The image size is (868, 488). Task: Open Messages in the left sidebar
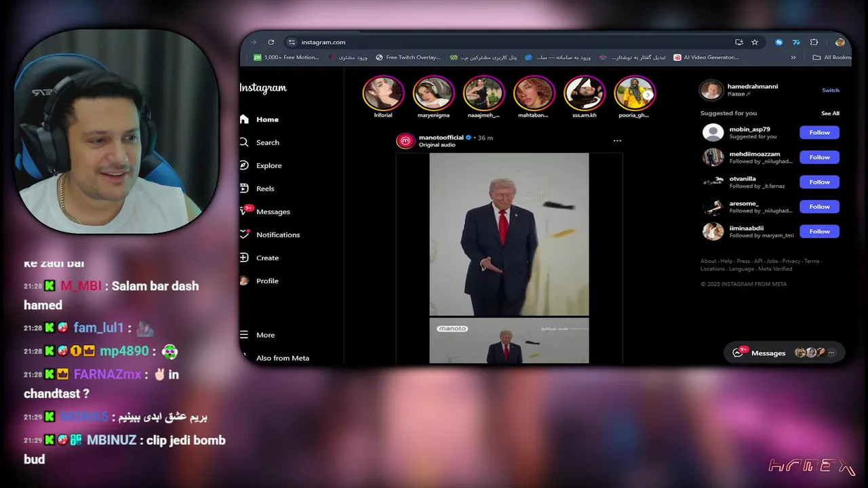coord(265,211)
